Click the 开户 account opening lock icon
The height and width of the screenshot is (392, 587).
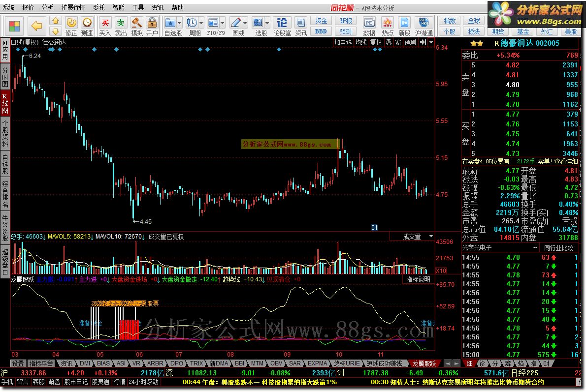point(152,26)
